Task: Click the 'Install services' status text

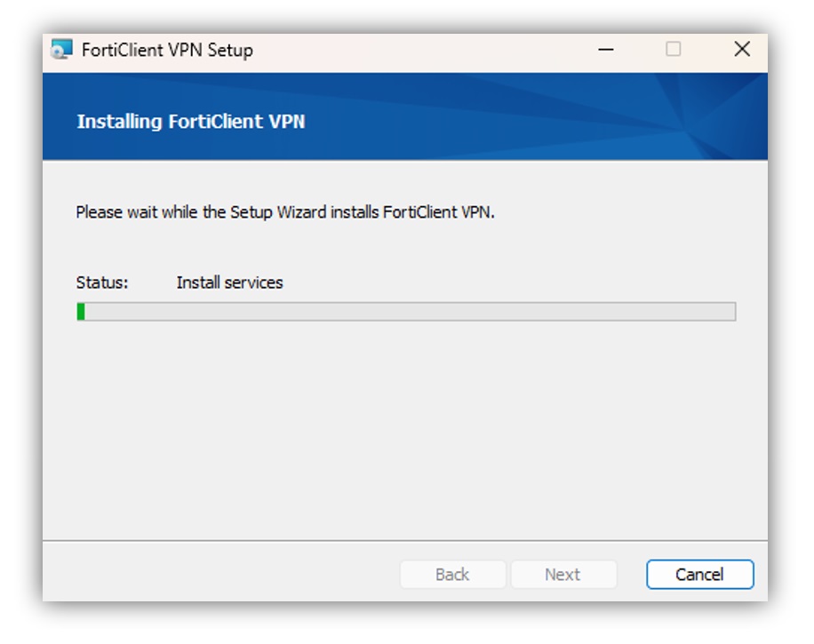Action: (x=229, y=282)
